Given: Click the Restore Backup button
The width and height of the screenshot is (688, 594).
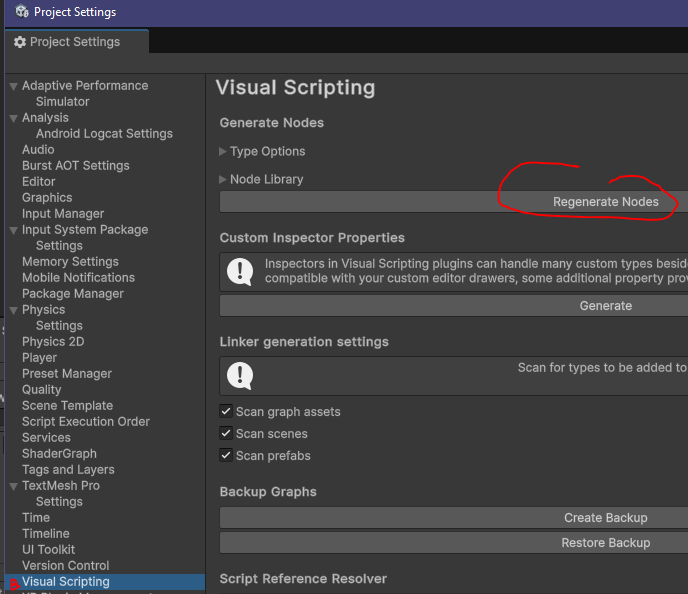Looking at the screenshot, I should (x=605, y=543).
